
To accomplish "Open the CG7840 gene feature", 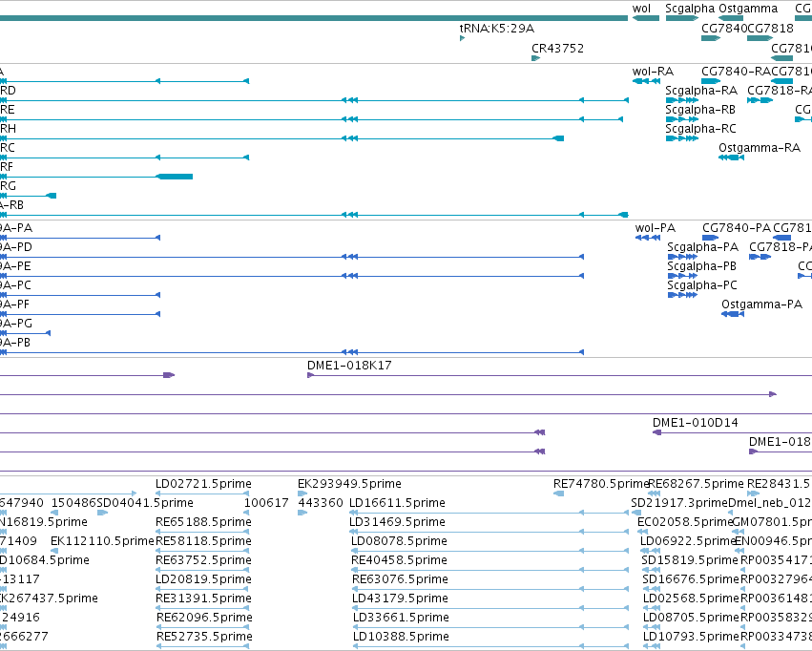I will coord(711,38).
